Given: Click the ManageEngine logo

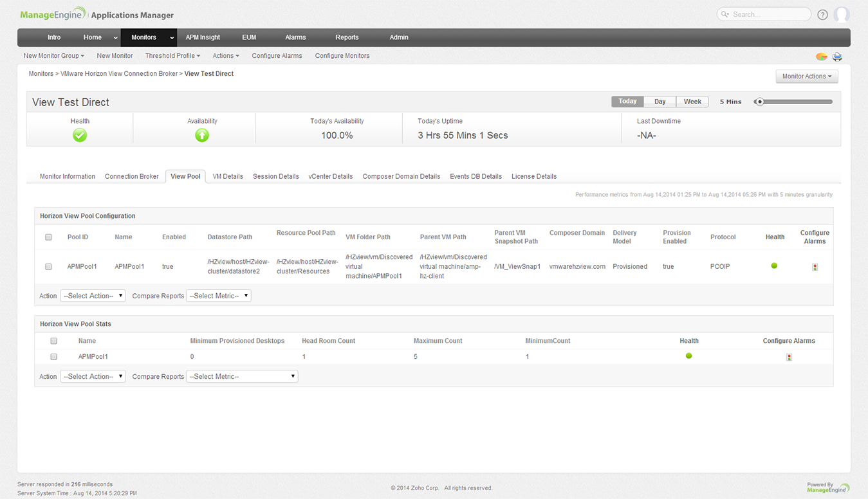Looking at the screenshot, I should 51,13.
